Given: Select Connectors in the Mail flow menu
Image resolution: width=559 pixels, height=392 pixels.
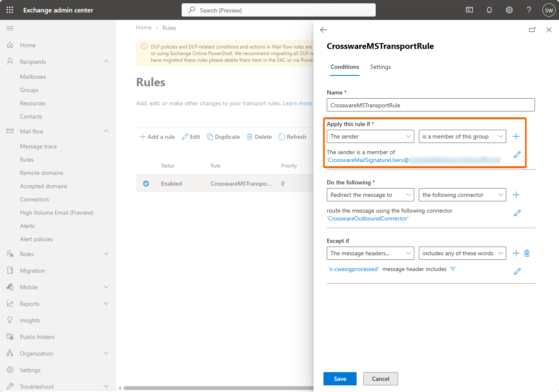Looking at the screenshot, I should (x=34, y=199).
